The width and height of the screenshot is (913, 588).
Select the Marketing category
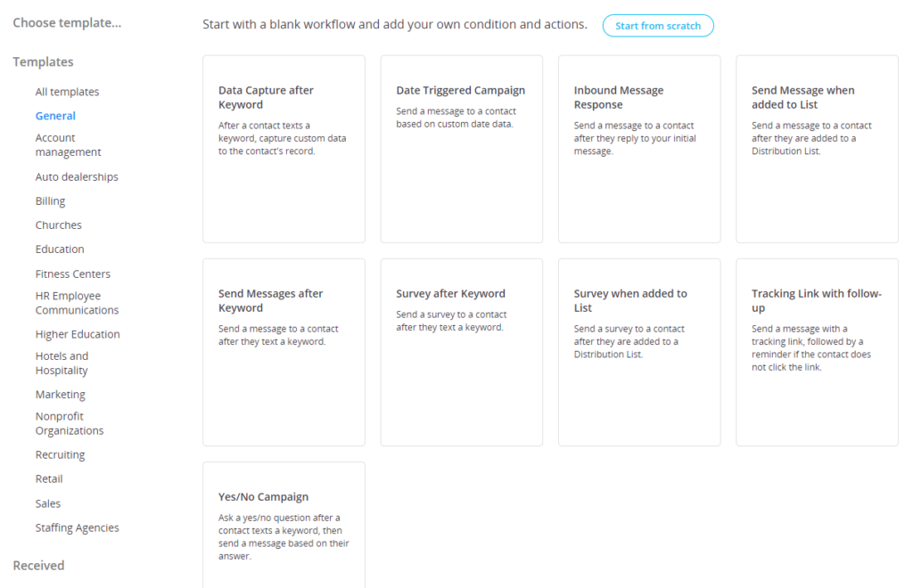coord(61,395)
